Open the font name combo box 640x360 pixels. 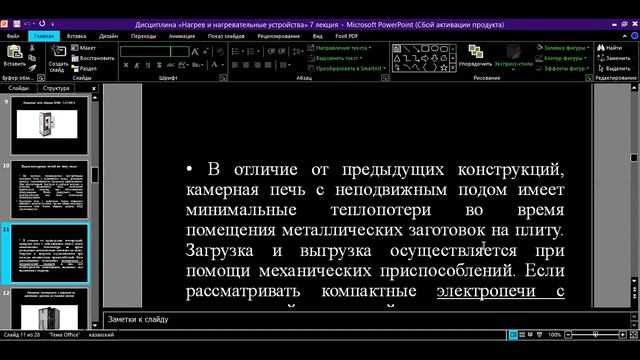145,51
